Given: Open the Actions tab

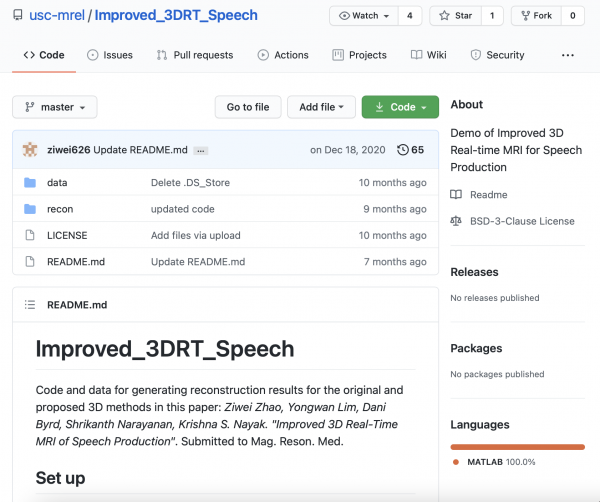Looking at the screenshot, I should 283,55.
